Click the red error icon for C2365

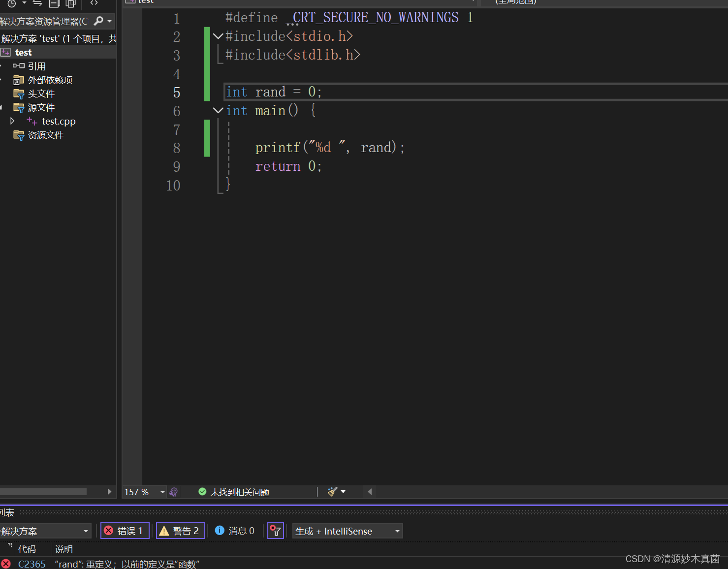tap(6, 564)
